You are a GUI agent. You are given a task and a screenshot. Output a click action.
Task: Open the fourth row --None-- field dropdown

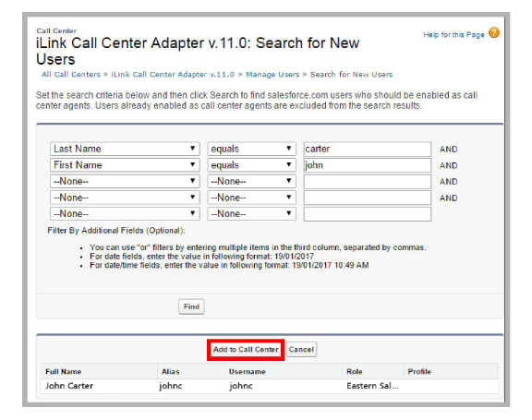point(125,198)
